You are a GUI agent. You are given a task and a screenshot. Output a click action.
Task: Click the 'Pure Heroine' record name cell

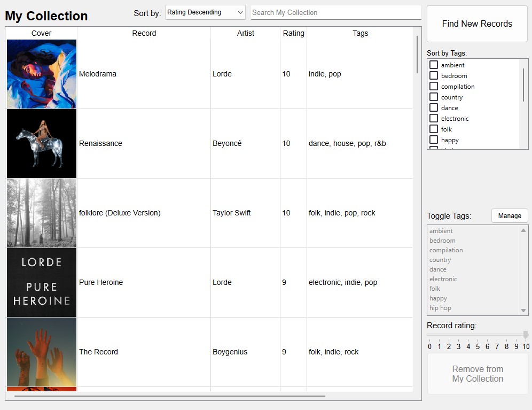(x=144, y=282)
